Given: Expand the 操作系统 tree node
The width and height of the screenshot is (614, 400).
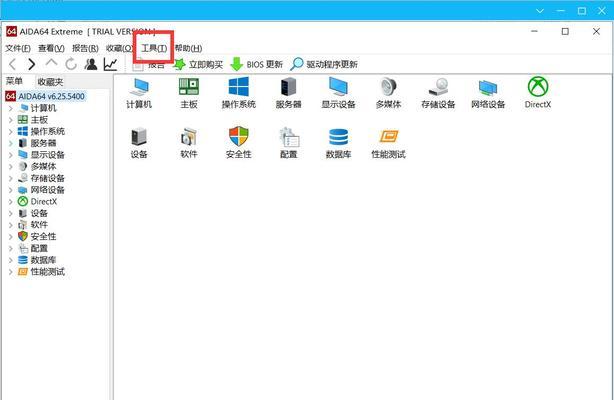Looking at the screenshot, I should [x=11, y=132].
